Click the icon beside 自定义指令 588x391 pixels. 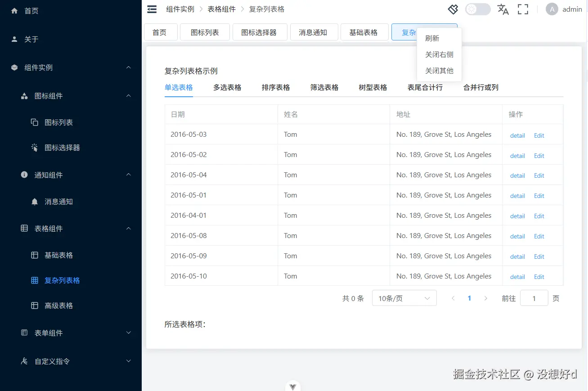coord(25,361)
